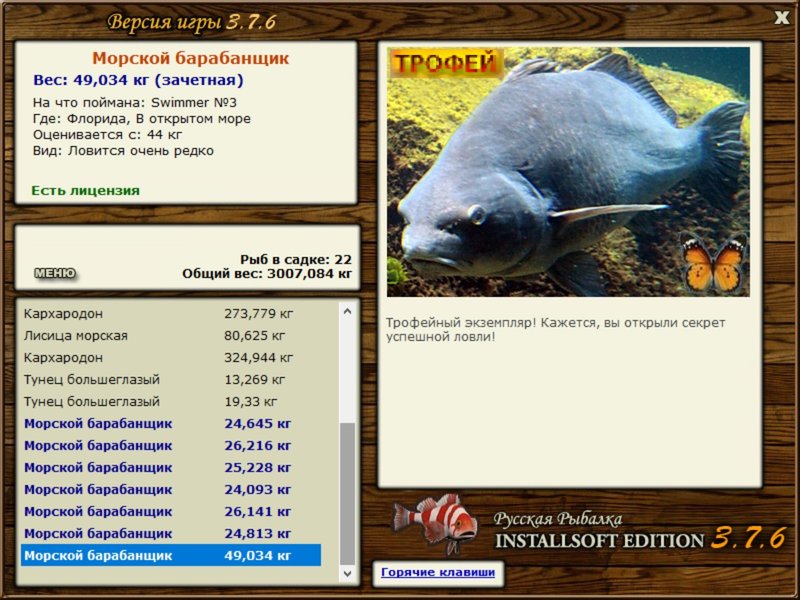Click the Оценивается с: 44 кг line
Image resolution: width=800 pixels, height=600 pixels.
click(x=108, y=135)
